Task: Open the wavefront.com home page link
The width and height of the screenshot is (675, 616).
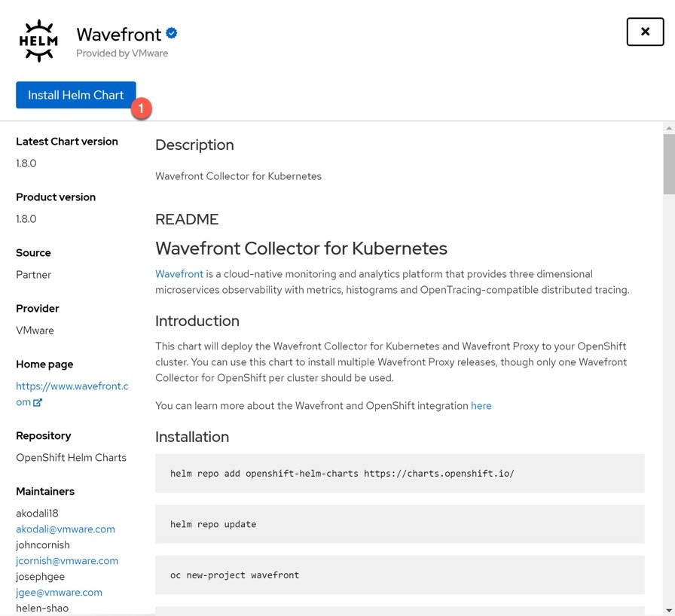Action: click(x=72, y=394)
